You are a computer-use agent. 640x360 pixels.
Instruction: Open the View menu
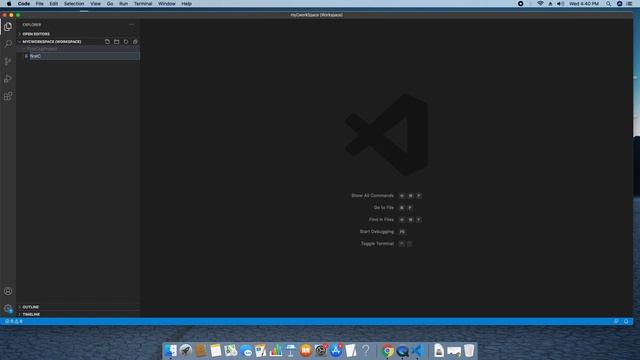point(96,4)
